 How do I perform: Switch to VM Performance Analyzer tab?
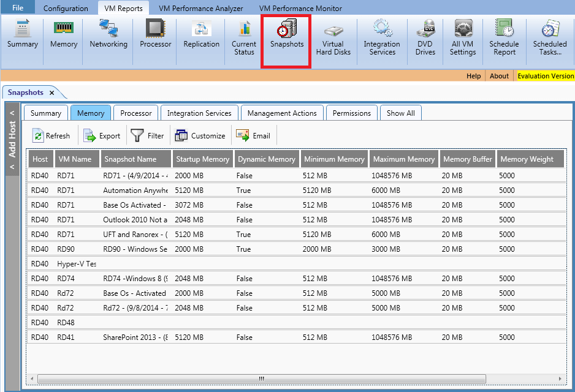point(200,8)
